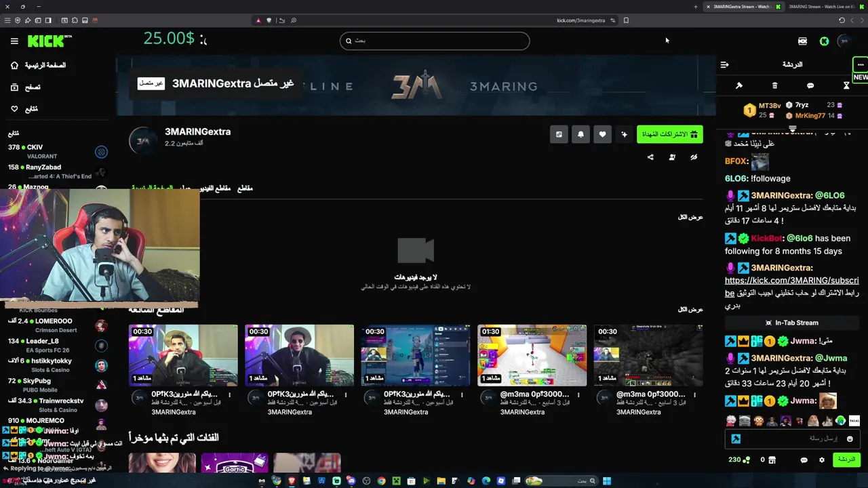This screenshot has width=868, height=488.
Task: Open the chat three-dots options menu
Action: coord(861,64)
